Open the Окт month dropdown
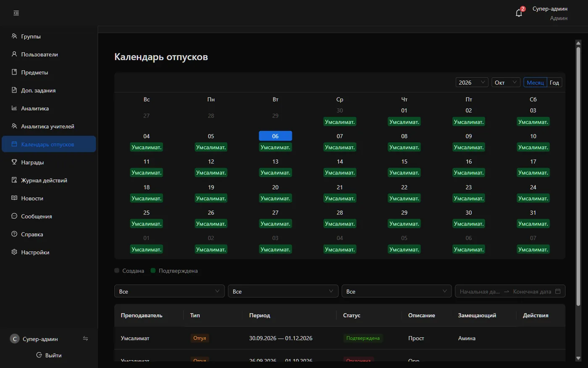This screenshot has width=588, height=368. click(506, 82)
